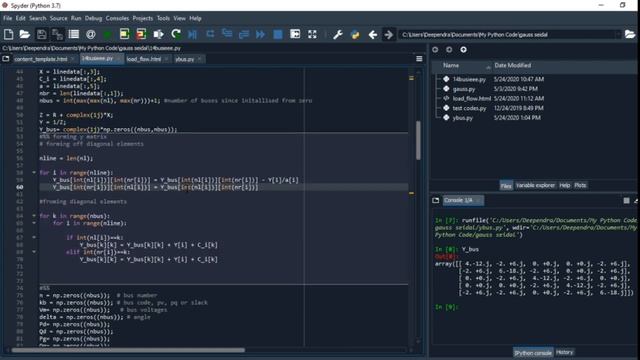Switch to the Plots pane tab
Screen dimensions: 640x360
580,186
